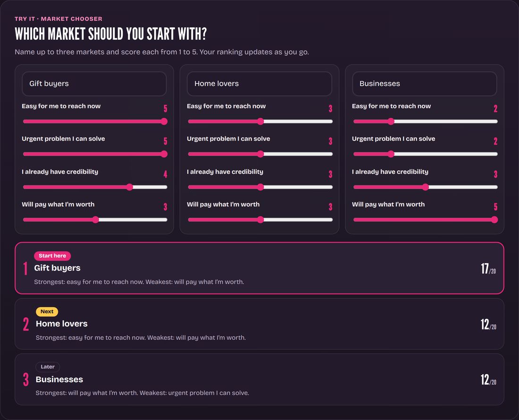Adjust Home lovers Will pay slider
519x420 pixels.
[x=260, y=220]
